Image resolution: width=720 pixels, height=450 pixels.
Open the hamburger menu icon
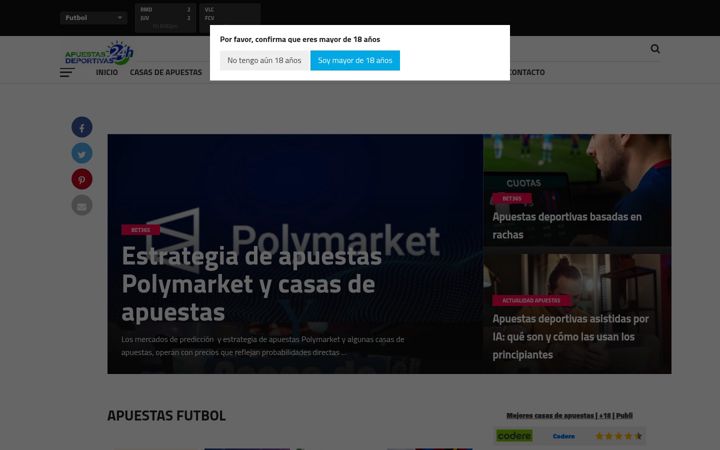(67, 73)
